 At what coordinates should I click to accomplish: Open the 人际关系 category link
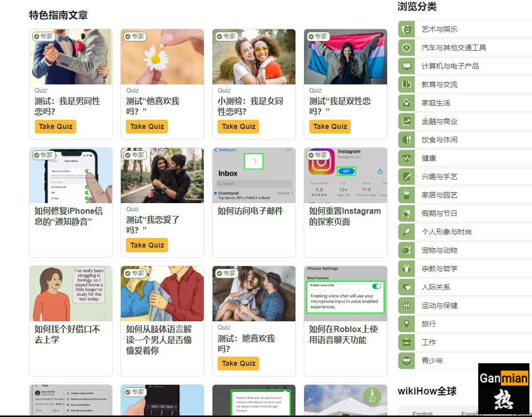[x=436, y=287]
